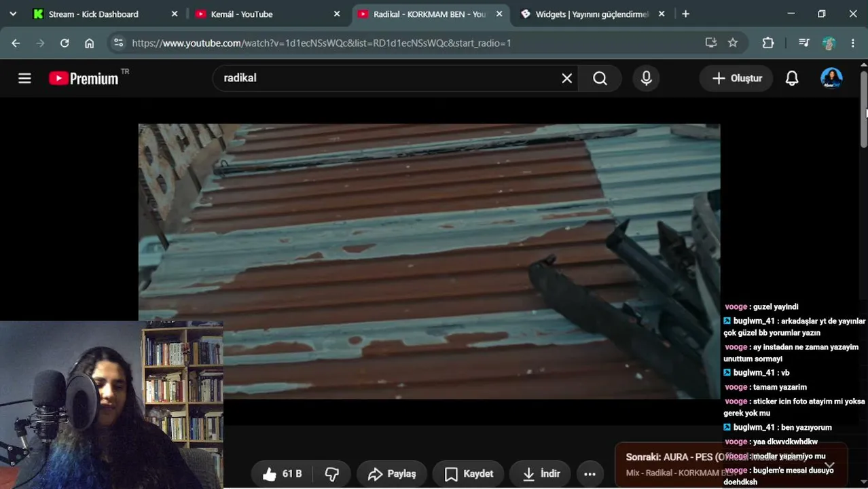868x489 pixels.
Task: Like the video with thumbs up
Action: pos(270,474)
